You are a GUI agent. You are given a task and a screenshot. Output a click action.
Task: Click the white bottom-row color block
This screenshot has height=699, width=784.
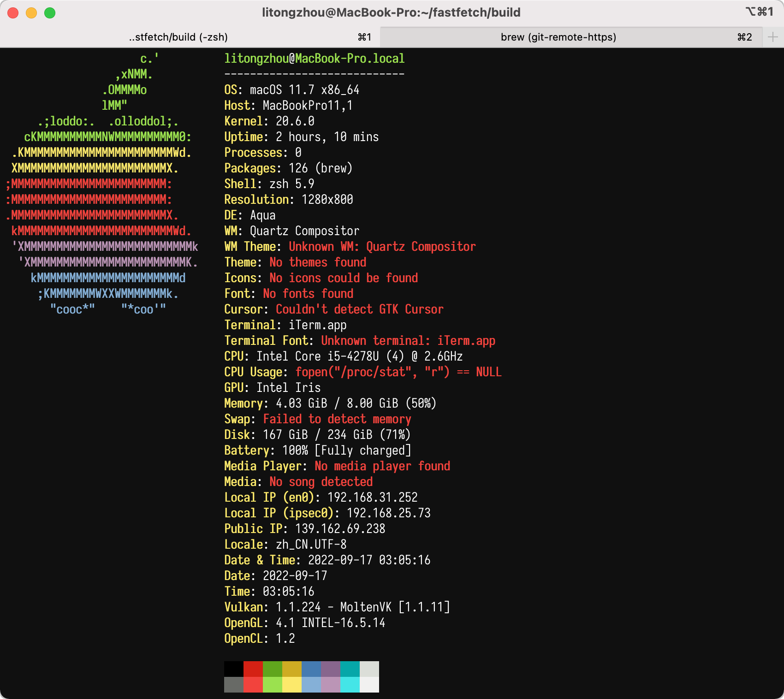pyautogui.click(x=369, y=685)
